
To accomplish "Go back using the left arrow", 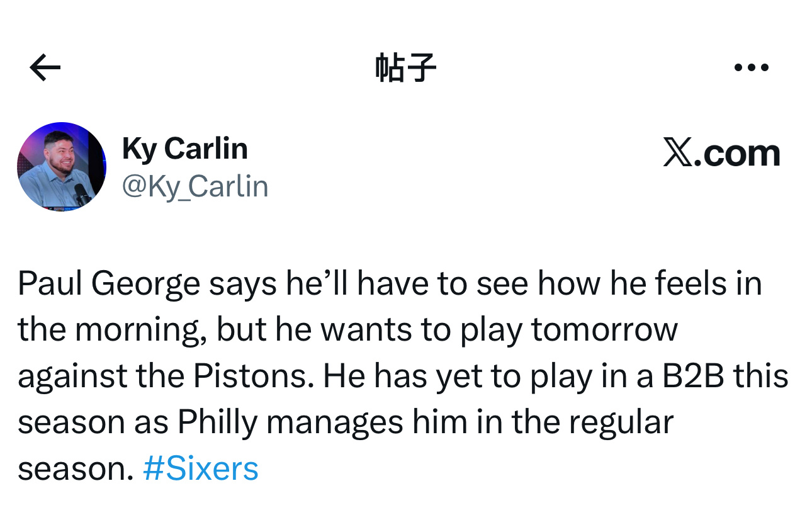I will tap(45, 67).
